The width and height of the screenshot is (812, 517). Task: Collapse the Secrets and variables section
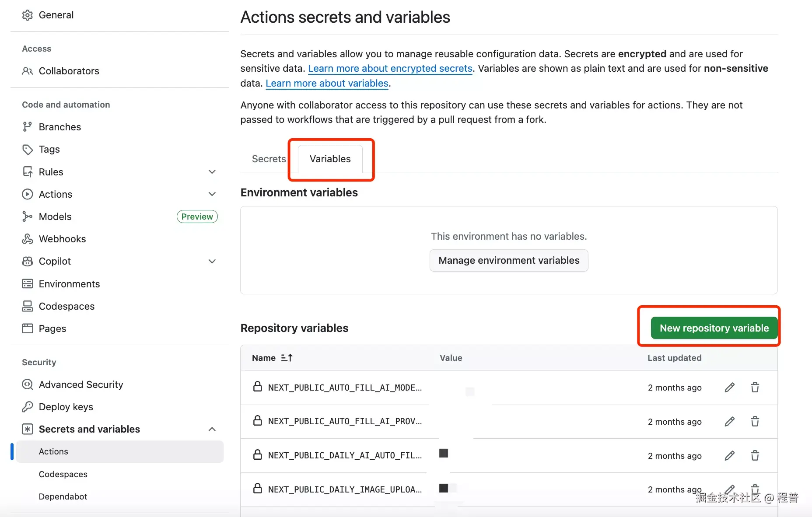pos(212,429)
